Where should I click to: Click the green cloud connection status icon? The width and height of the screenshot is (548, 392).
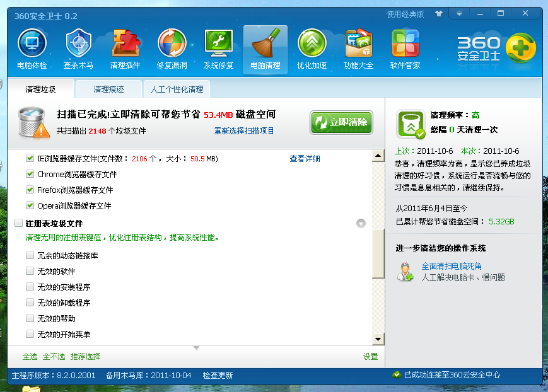coord(397,375)
